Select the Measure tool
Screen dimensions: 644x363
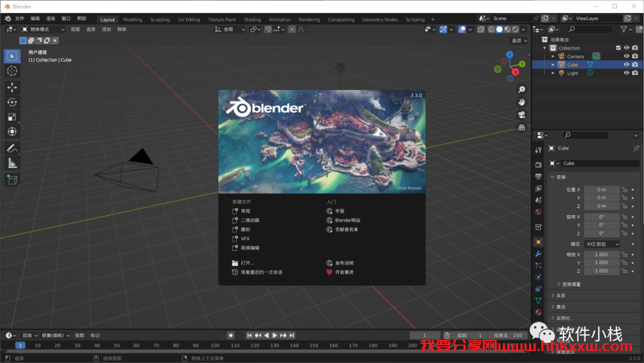click(12, 163)
